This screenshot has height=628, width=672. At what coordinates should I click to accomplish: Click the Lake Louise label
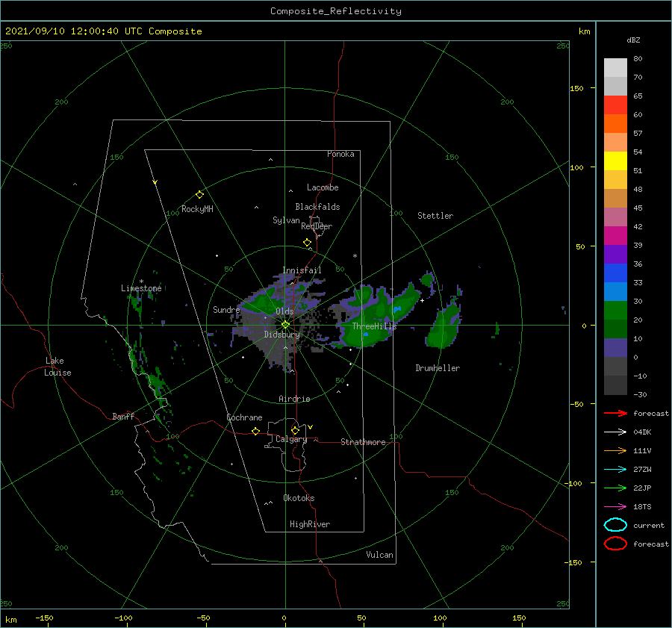click(x=57, y=367)
